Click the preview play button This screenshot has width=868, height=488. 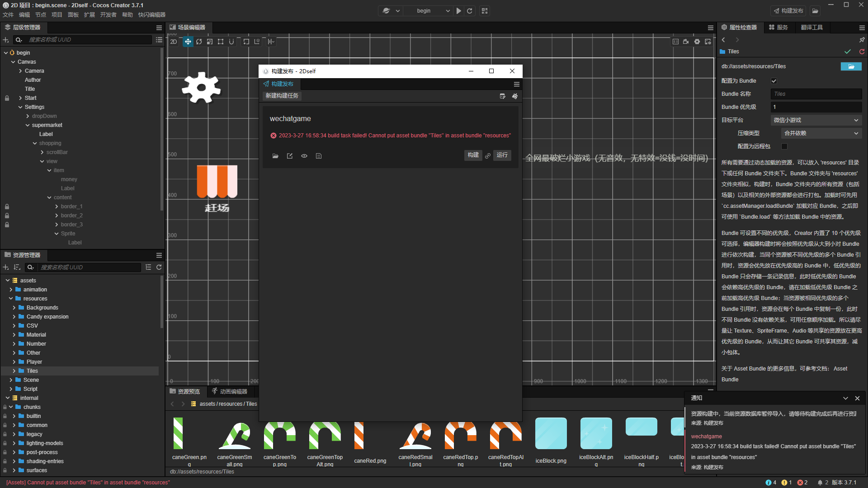click(459, 11)
